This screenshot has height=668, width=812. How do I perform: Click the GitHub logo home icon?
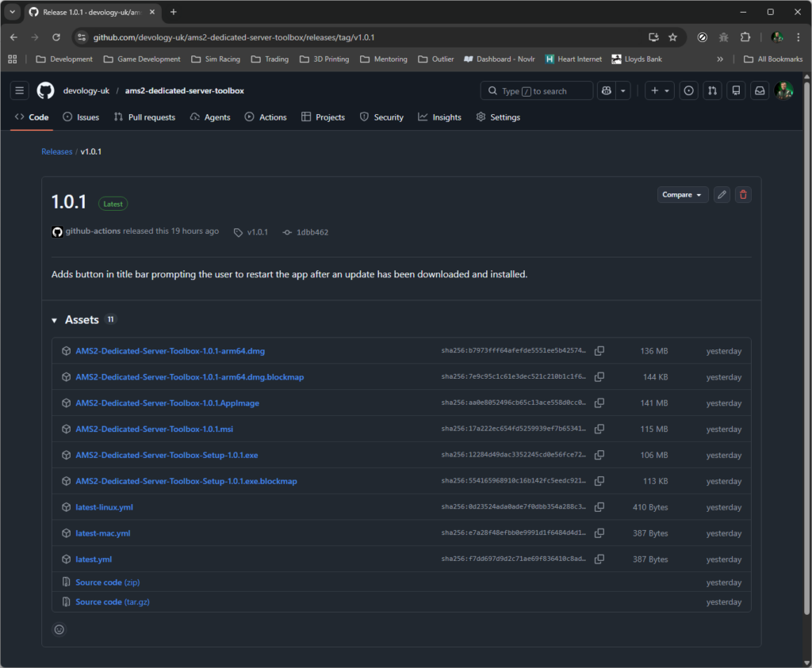tap(45, 91)
